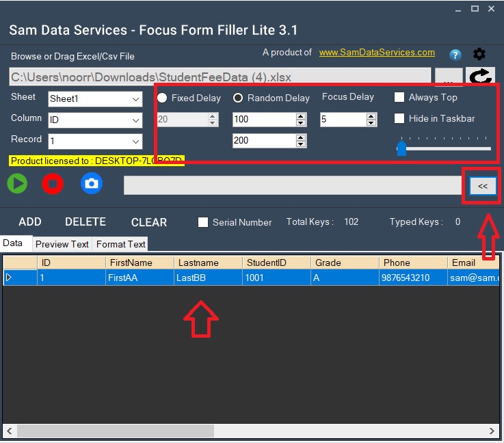Screen dimensions: 504x443
Task: Select the Fixed Delay radio button
Action: pyautogui.click(x=162, y=98)
